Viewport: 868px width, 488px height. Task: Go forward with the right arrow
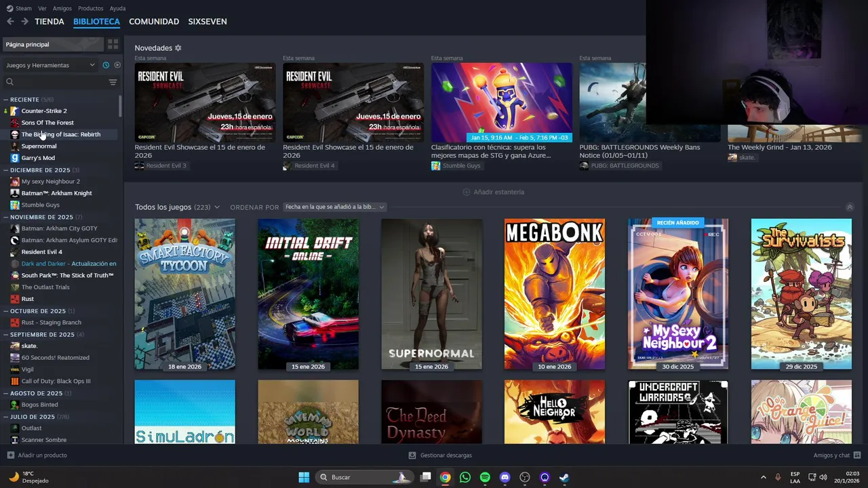click(x=24, y=22)
